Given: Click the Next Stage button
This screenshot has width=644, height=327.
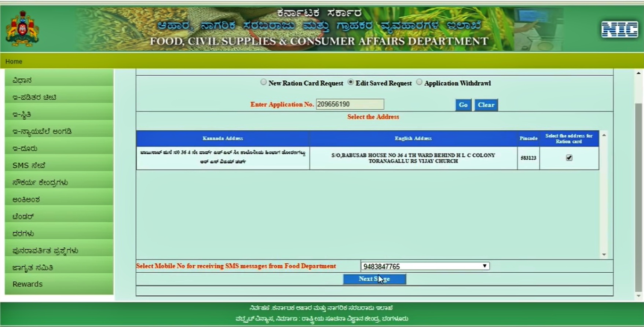Looking at the screenshot, I should pyautogui.click(x=374, y=279).
